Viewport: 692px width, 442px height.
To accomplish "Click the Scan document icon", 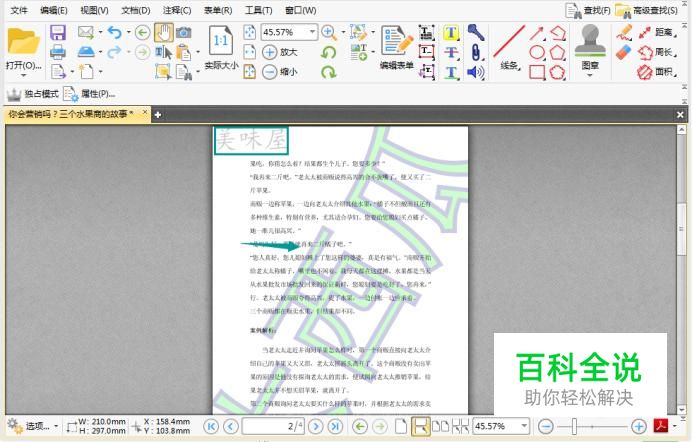I will click(x=86, y=52).
